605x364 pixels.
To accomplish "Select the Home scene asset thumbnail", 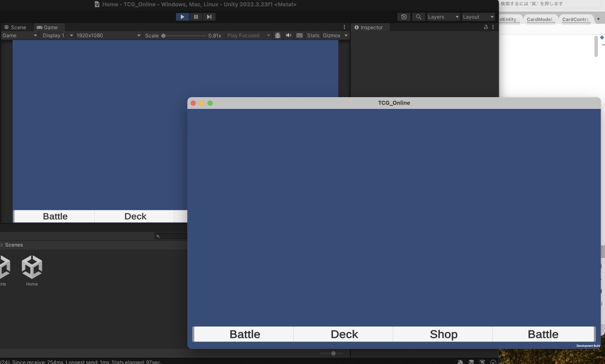I will (x=32, y=267).
